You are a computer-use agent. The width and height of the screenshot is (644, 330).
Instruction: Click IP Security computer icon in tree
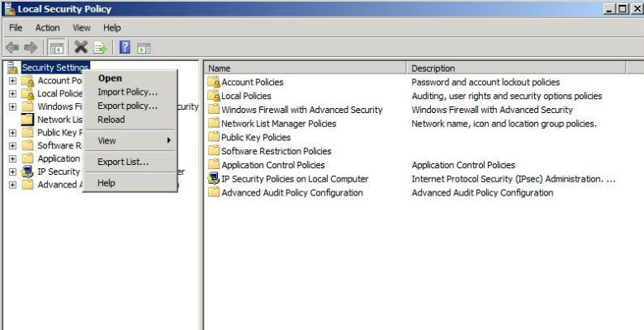(x=27, y=172)
